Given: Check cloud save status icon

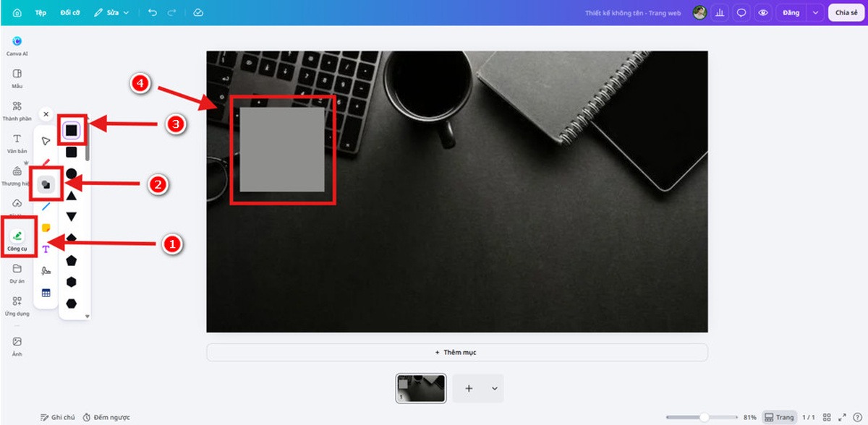Looking at the screenshot, I should pos(198,13).
